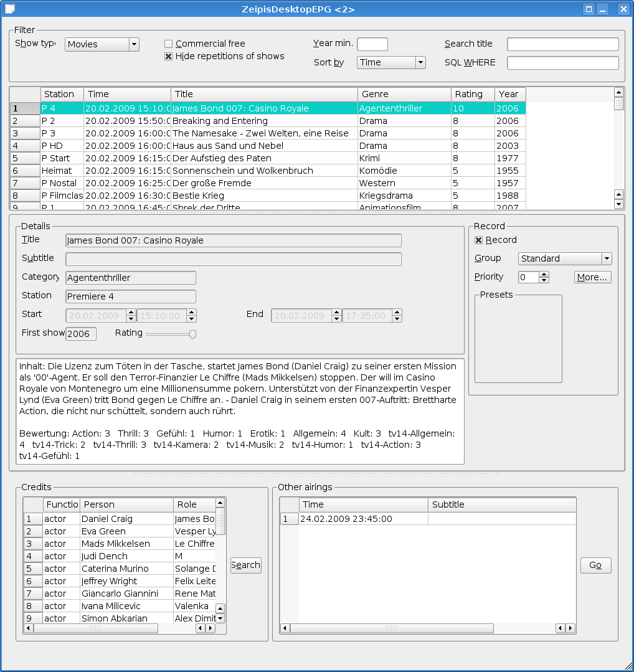Viewport: 634px width, 672px height.
Task: Click left scroll arrow under Credits table
Action: 29,628
